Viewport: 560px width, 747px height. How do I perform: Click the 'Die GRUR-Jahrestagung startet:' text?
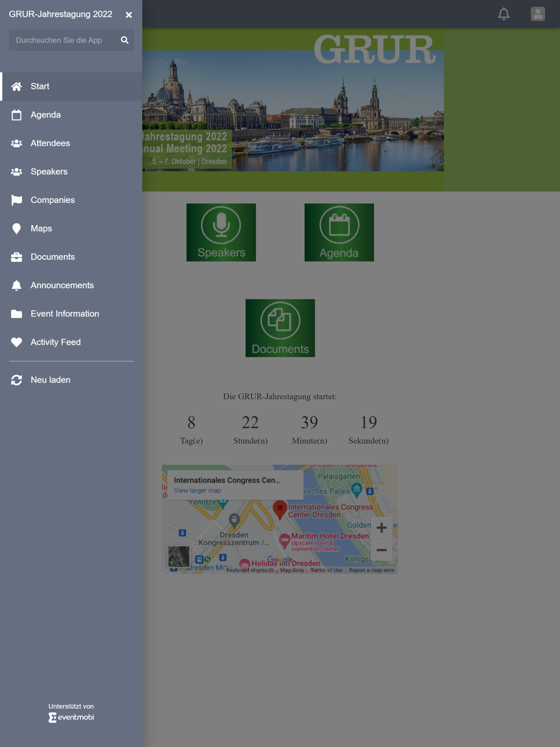tap(280, 396)
